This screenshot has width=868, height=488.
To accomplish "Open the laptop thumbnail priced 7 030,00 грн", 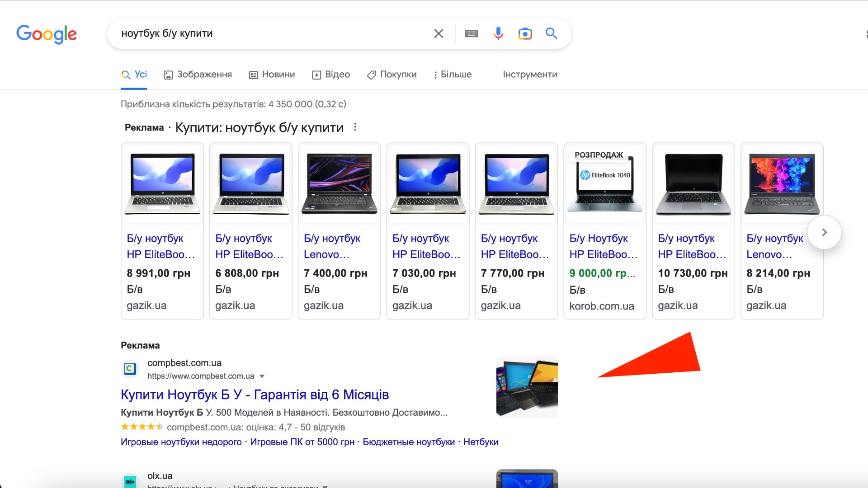I will [x=428, y=184].
